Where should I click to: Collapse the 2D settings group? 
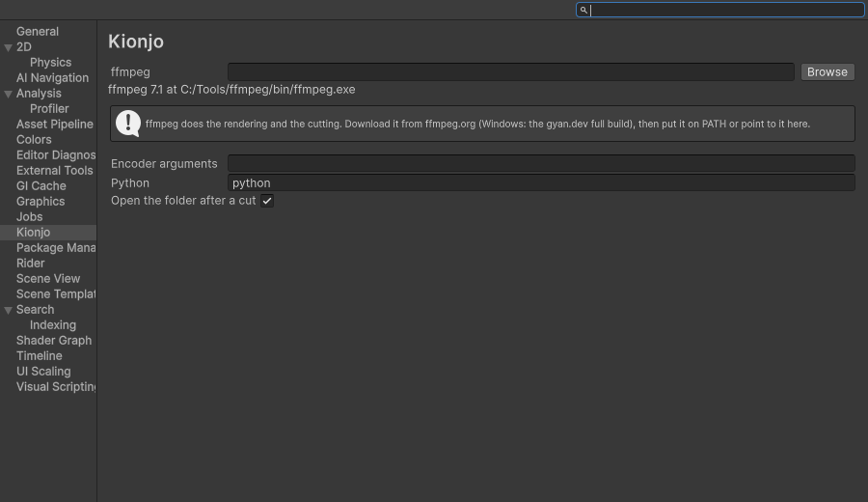point(9,47)
